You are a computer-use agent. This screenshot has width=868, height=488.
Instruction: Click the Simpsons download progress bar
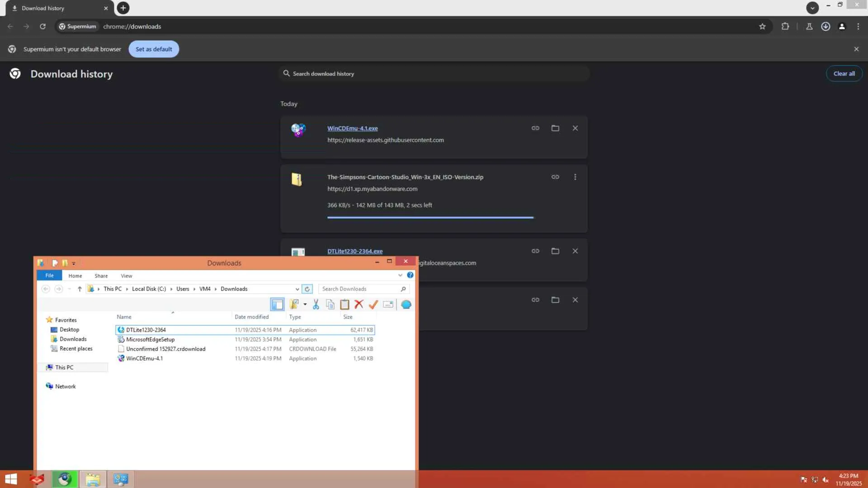[430, 217]
